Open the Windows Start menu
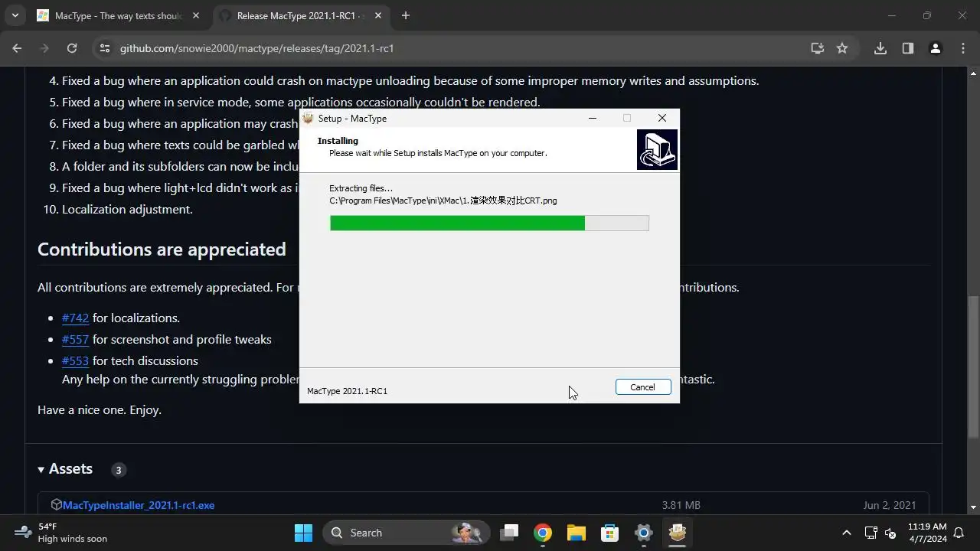Viewport: 980px width, 551px height. coord(303,533)
